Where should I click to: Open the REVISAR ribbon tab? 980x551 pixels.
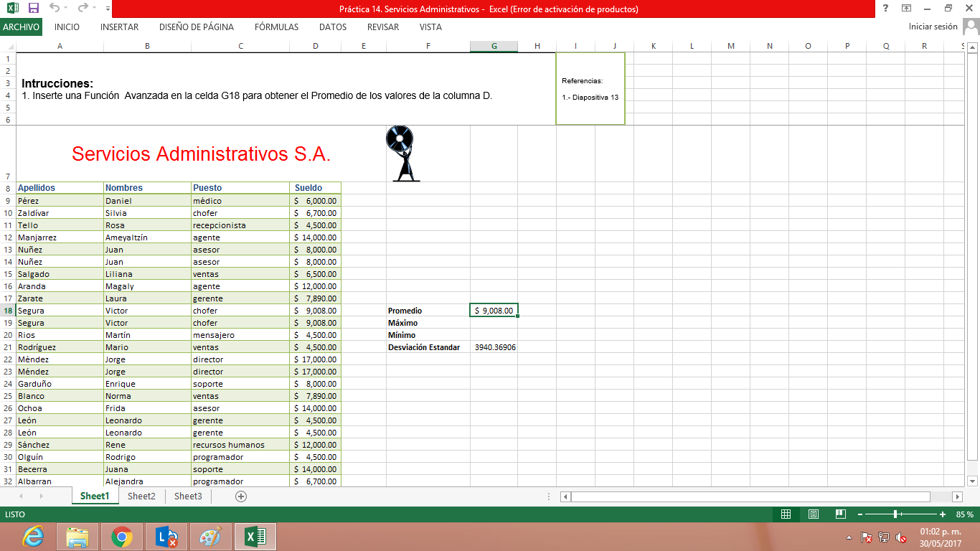point(383,27)
